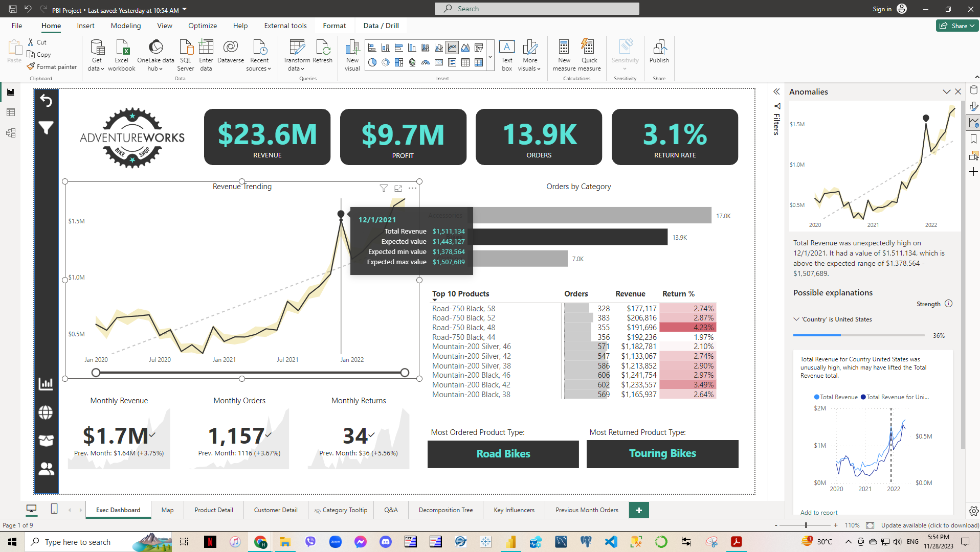Click the back arrow on dashboard sidebar

[x=46, y=101]
